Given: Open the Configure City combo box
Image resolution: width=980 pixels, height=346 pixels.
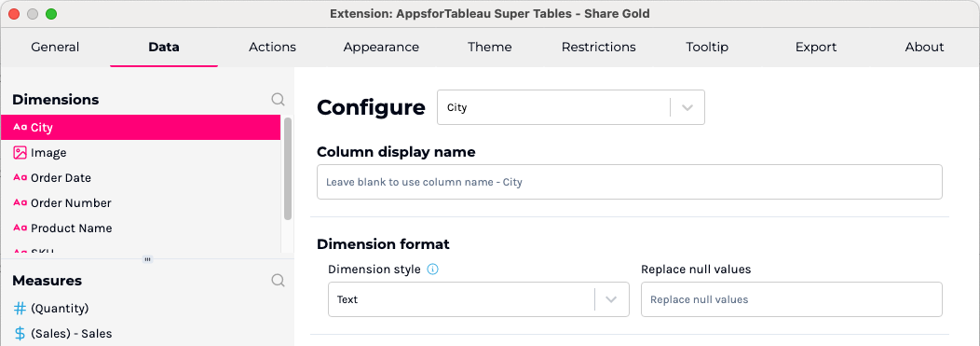Looking at the screenshot, I should pyautogui.click(x=571, y=107).
